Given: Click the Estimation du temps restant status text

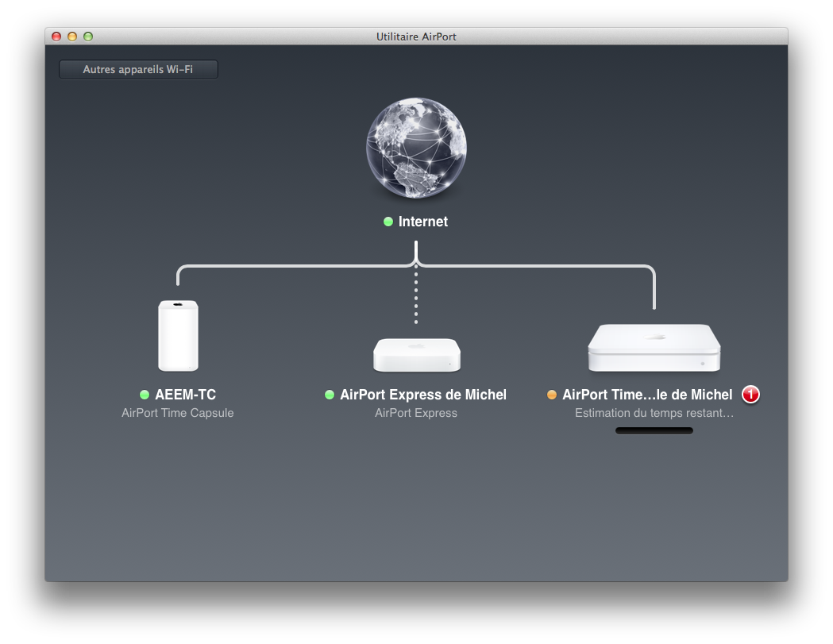Looking at the screenshot, I should point(654,413).
